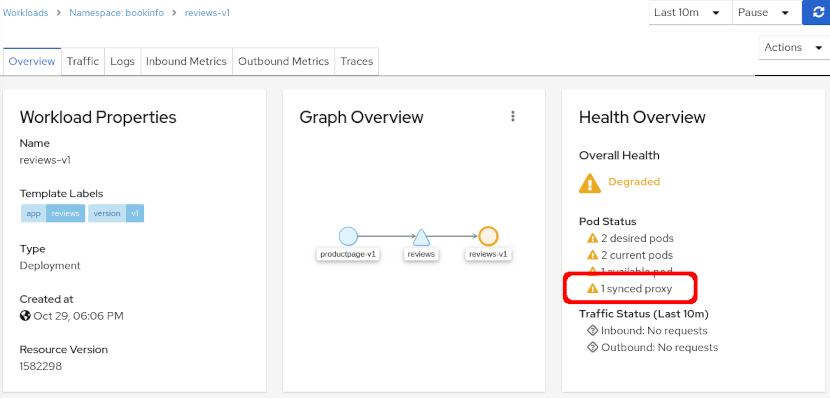Click the reviews node label
This screenshot has width=830, height=398.
pos(421,255)
